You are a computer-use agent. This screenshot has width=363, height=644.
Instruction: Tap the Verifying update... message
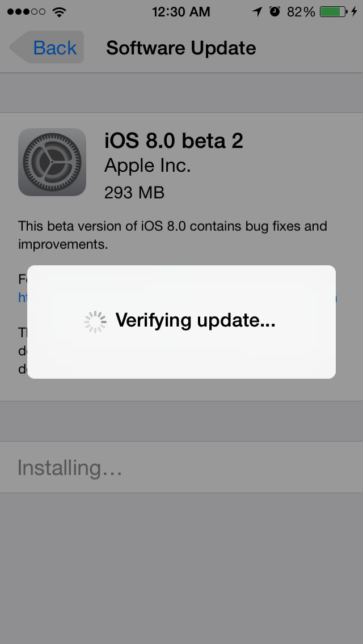coord(195,320)
